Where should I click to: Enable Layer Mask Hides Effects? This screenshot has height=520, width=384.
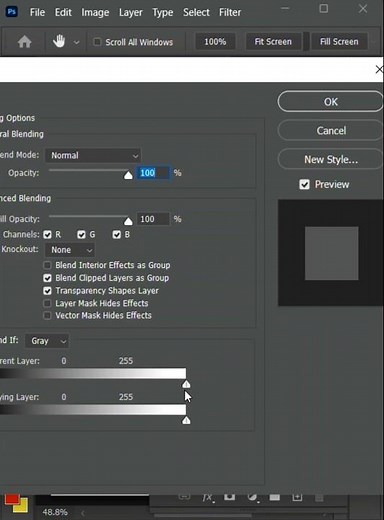click(47, 303)
